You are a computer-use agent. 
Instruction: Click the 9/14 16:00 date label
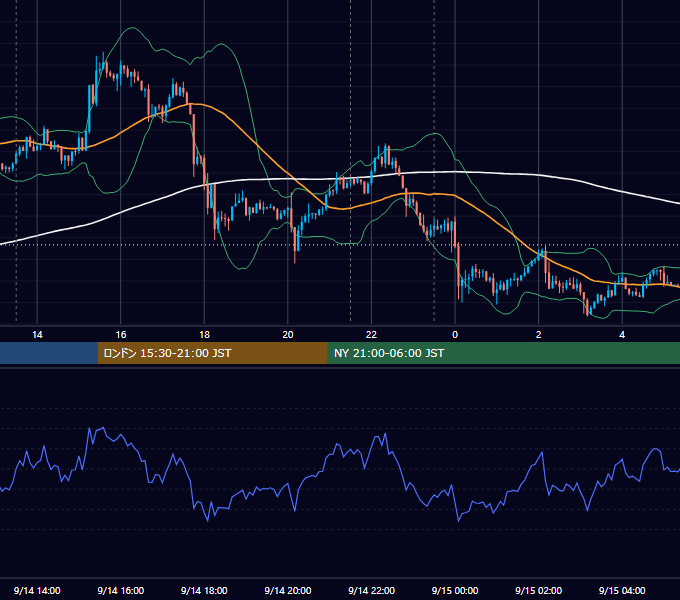coord(121,590)
